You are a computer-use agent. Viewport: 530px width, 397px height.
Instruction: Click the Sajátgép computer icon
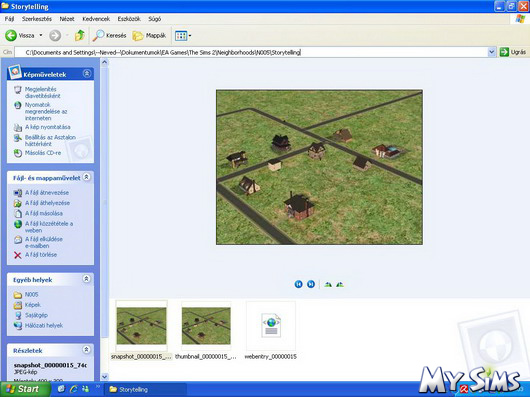[18, 315]
